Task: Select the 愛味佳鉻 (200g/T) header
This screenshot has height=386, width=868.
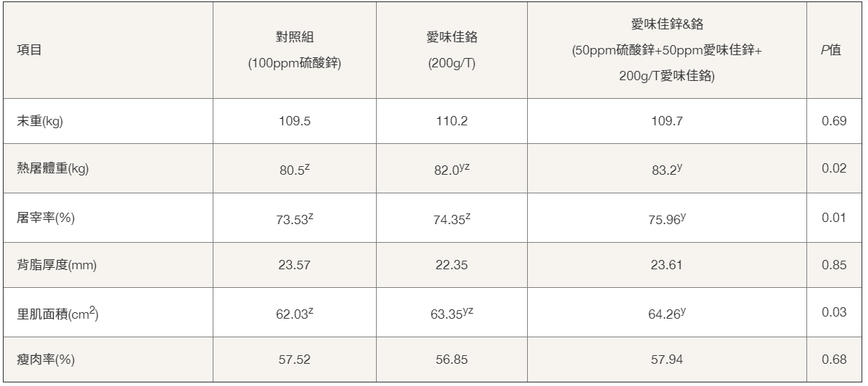Action: coord(452,50)
